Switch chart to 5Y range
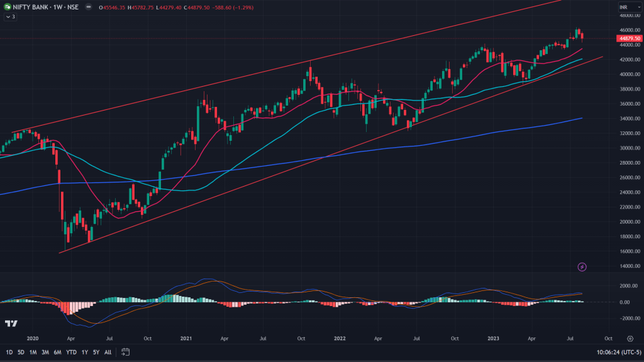Viewport: 644px width, 362px height. pyautogui.click(x=96, y=352)
